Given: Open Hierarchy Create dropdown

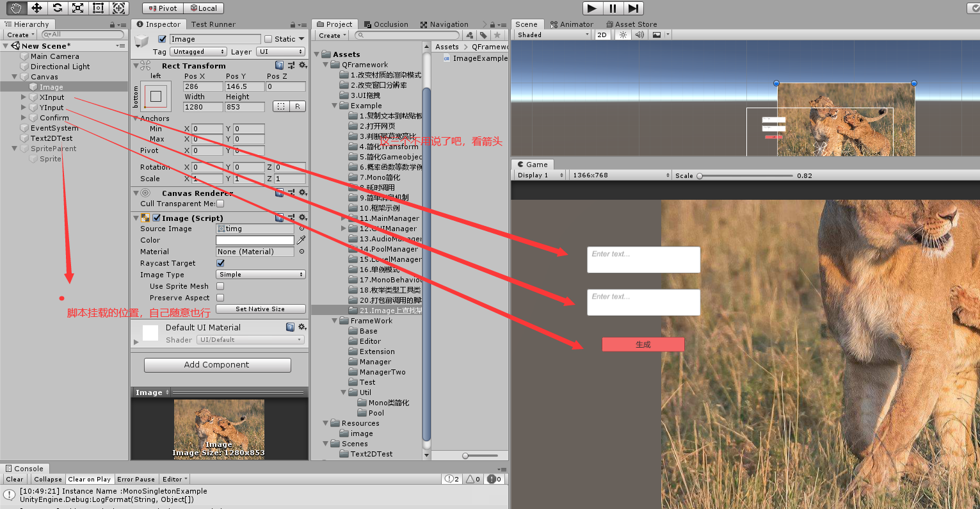Looking at the screenshot, I should [19, 35].
